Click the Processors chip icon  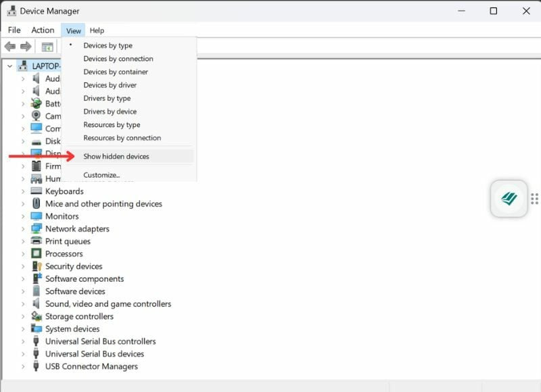point(36,253)
